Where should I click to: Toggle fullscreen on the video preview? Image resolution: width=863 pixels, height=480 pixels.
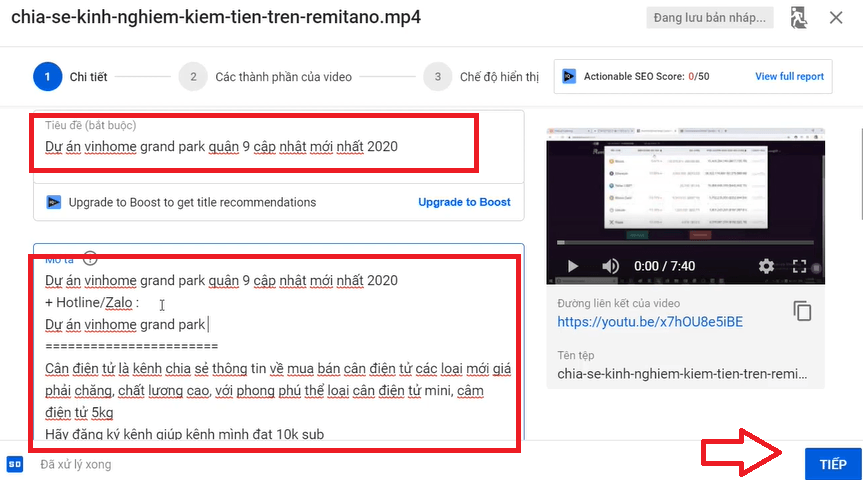pos(799,266)
